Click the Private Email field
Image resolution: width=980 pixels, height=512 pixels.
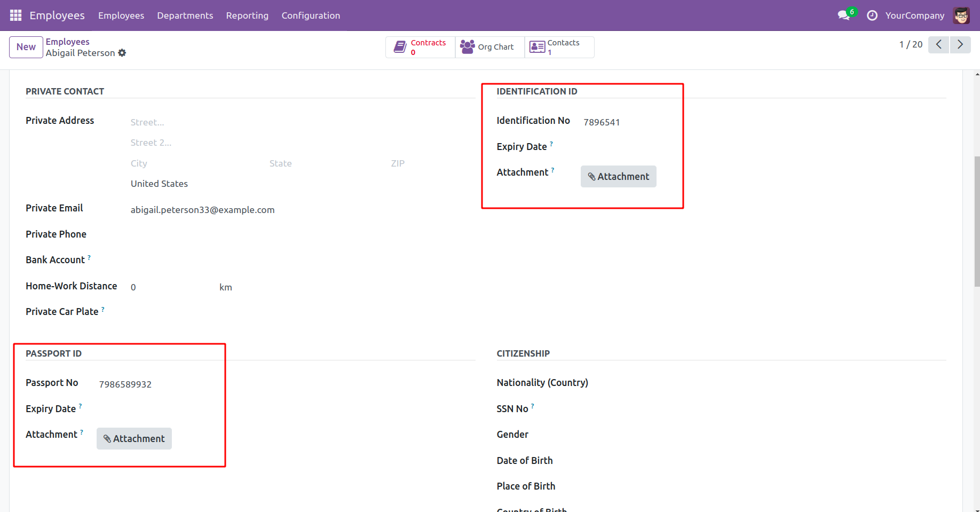[267, 210]
